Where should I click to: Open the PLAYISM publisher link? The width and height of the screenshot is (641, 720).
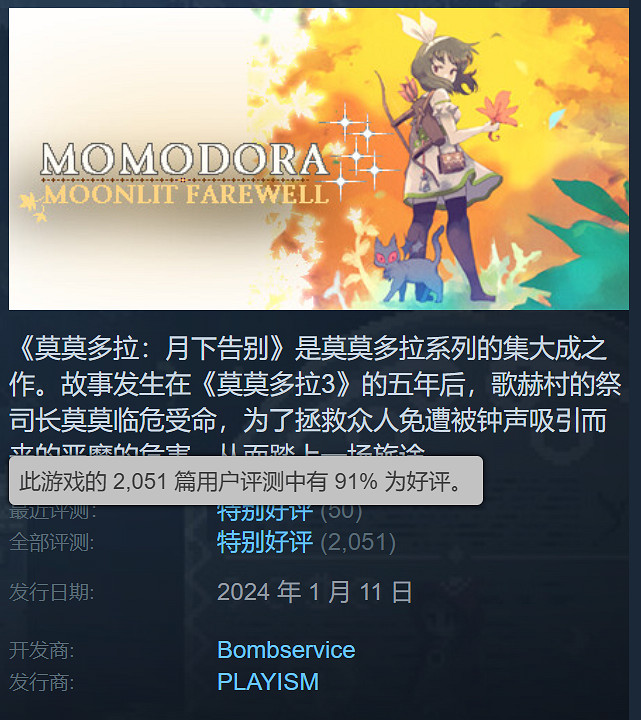tap(268, 681)
